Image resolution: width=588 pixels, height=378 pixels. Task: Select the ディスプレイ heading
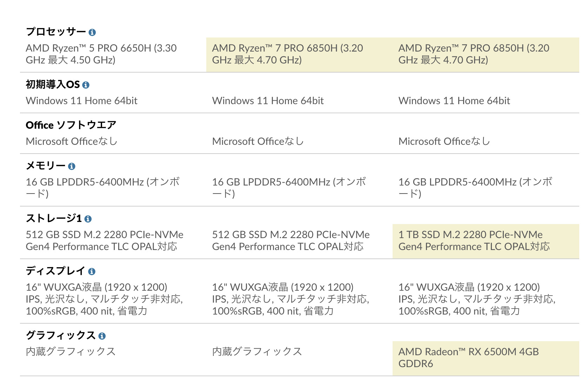[55, 271]
